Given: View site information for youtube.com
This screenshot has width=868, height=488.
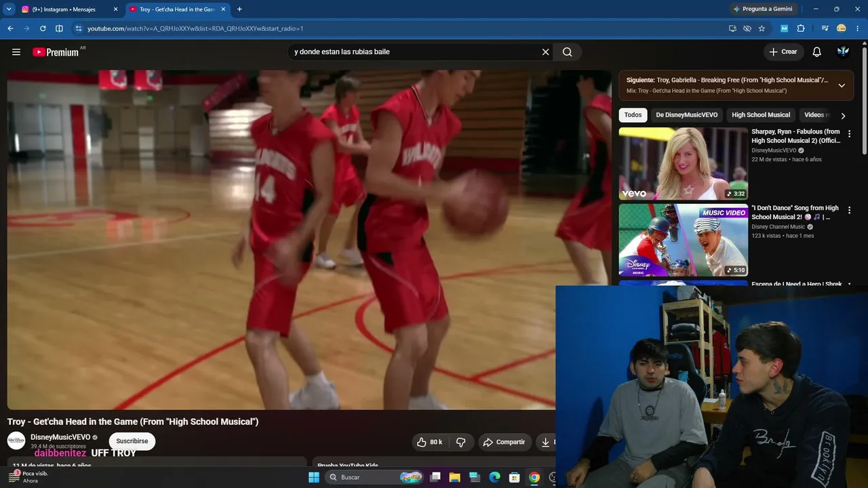Looking at the screenshot, I should pyautogui.click(x=79, y=28).
